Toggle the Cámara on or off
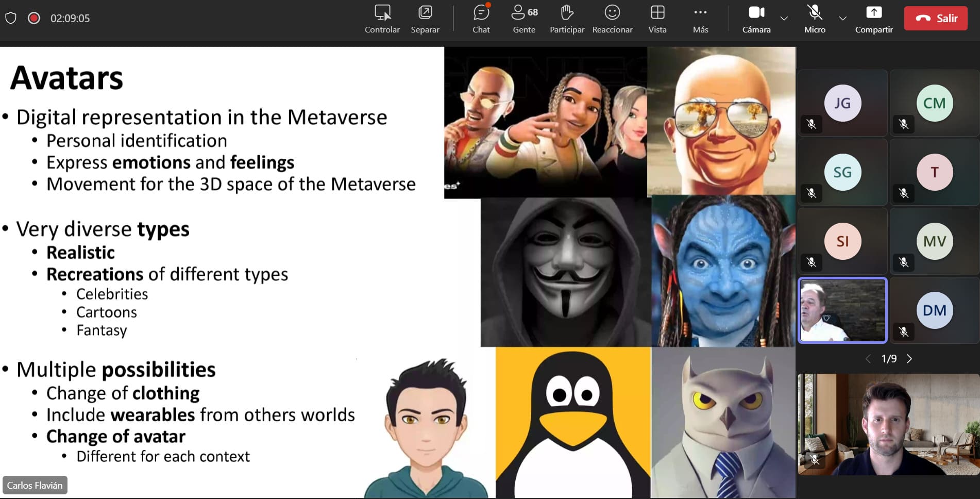980x499 pixels. point(756,19)
